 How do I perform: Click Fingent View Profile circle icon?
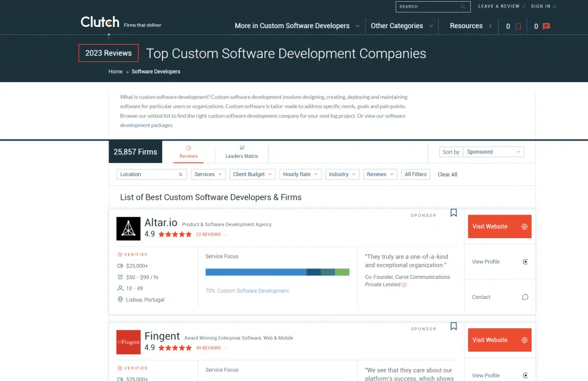[x=525, y=375]
